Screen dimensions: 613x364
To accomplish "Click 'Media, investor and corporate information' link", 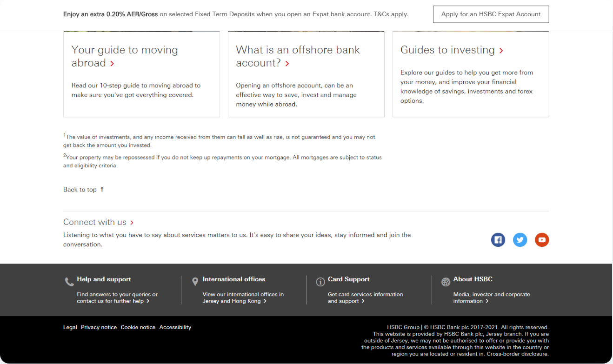I will [492, 298].
